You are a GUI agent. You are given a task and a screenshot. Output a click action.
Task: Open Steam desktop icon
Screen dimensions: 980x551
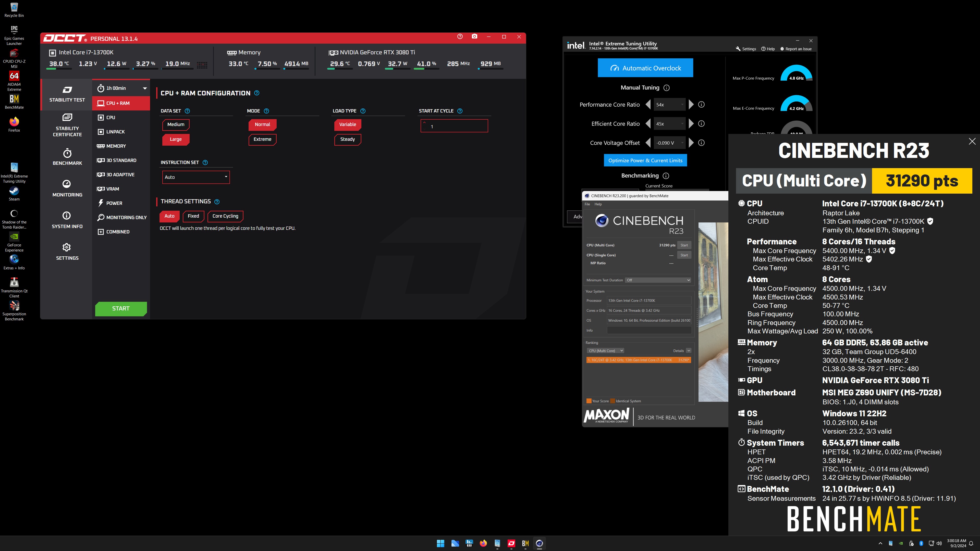pos(14,194)
